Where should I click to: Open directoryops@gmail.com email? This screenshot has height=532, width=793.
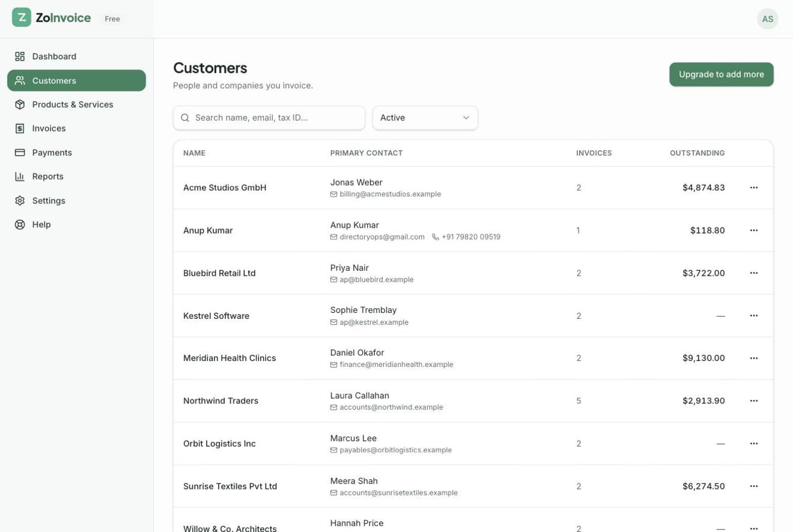[382, 237]
